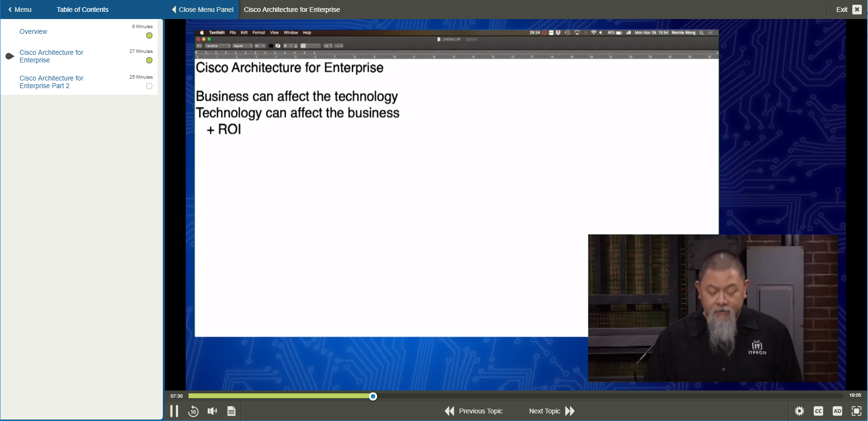Mute the video volume
Screen dimensions: 868x421
[x=212, y=411]
